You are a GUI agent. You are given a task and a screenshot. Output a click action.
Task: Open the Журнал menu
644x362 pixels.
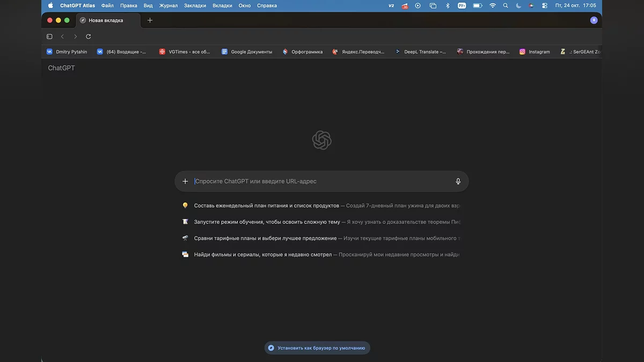click(169, 5)
